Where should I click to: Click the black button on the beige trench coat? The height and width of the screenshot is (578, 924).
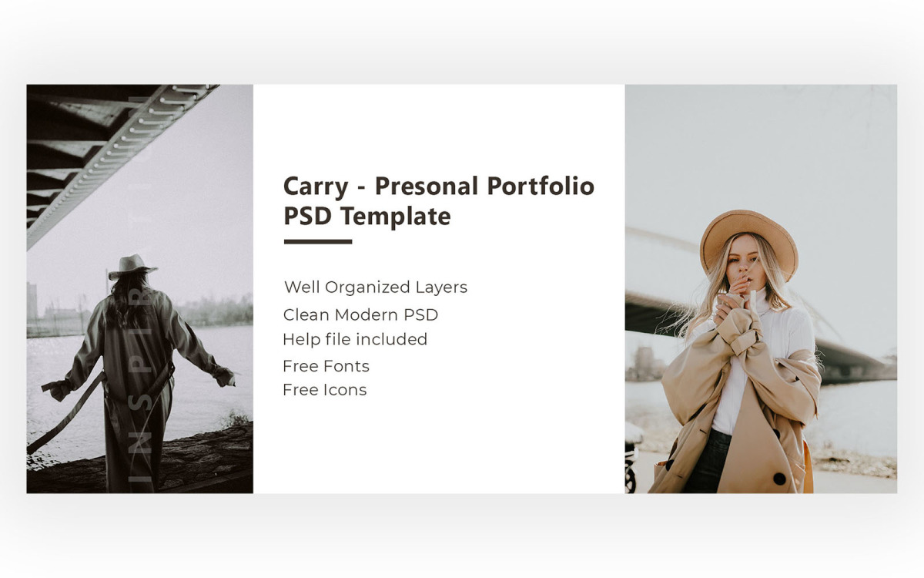click(779, 479)
